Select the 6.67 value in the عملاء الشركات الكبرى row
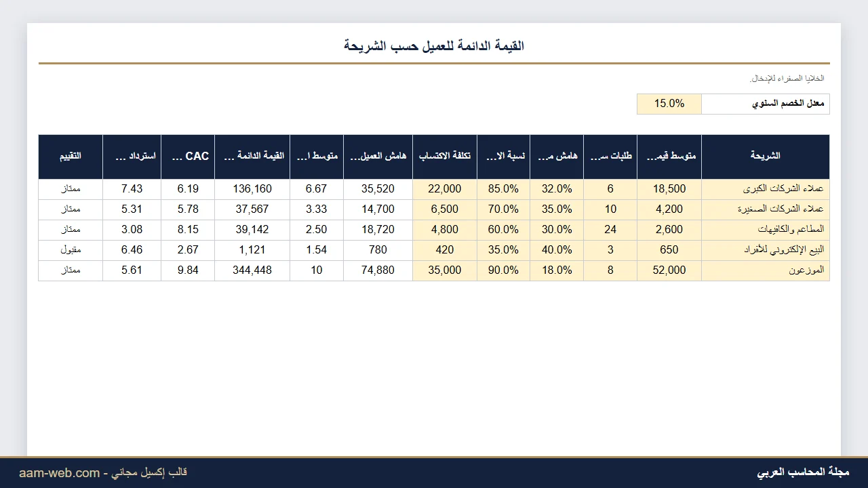This screenshot has height=488, width=868. pos(317,189)
